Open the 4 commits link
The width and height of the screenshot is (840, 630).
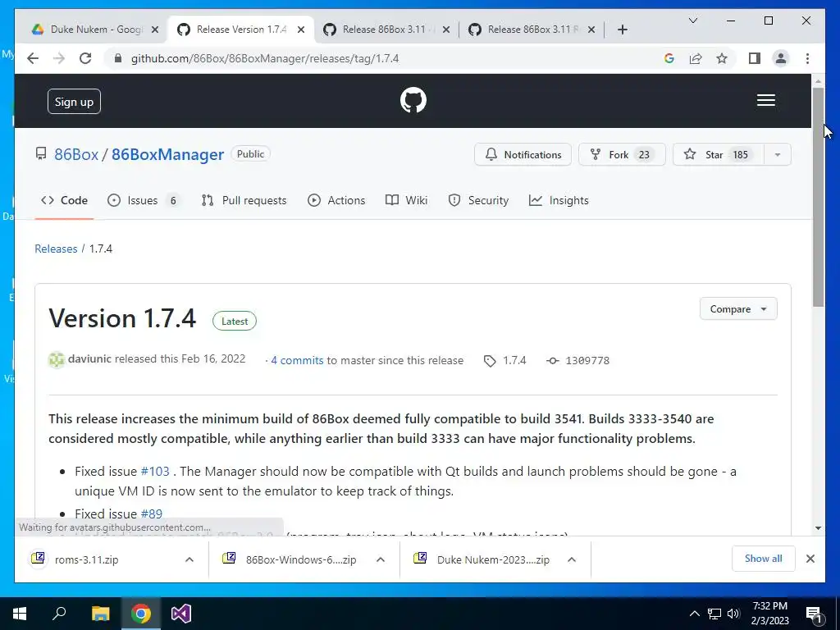[297, 361]
